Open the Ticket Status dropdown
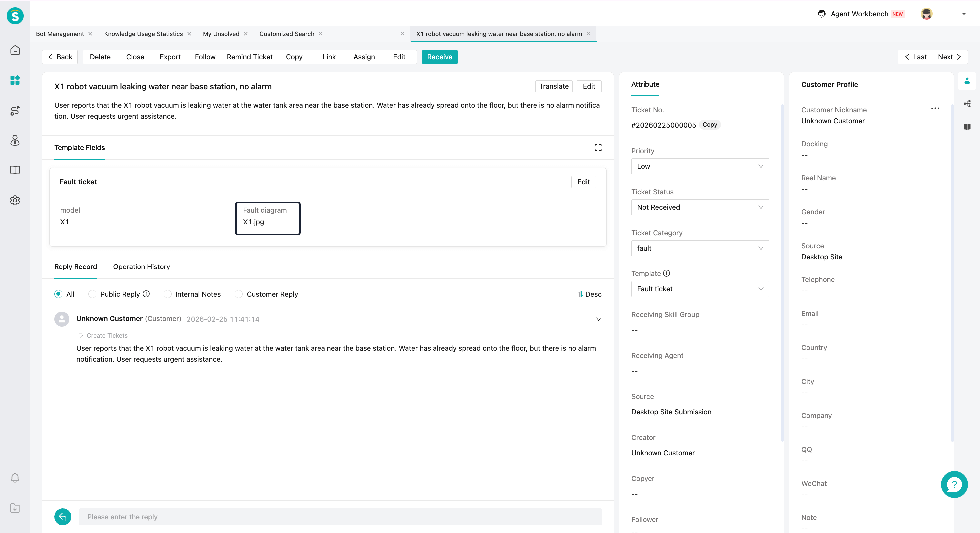Image resolution: width=980 pixels, height=533 pixels. click(700, 207)
